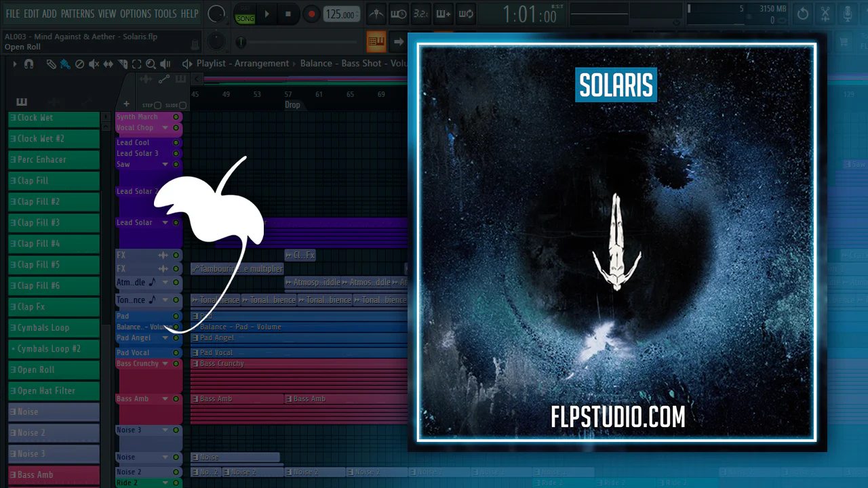Click the 3-2-1 countdown before recording icon
The image size is (868, 488).
[x=421, y=14]
